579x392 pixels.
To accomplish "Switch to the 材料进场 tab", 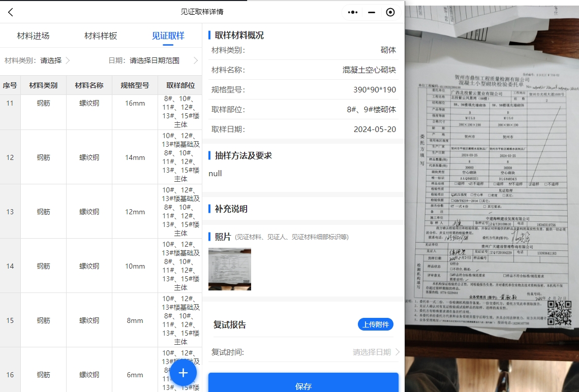I will coord(33,36).
